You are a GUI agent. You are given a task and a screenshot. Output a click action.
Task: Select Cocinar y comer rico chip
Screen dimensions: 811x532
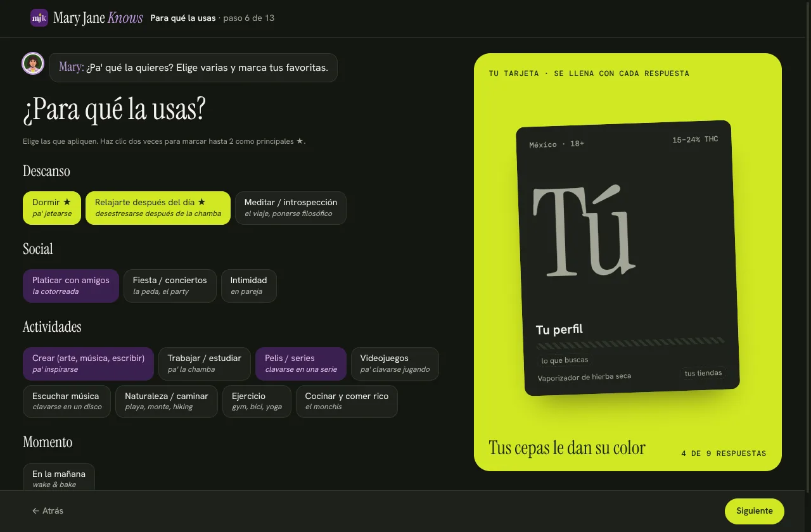coord(347,402)
